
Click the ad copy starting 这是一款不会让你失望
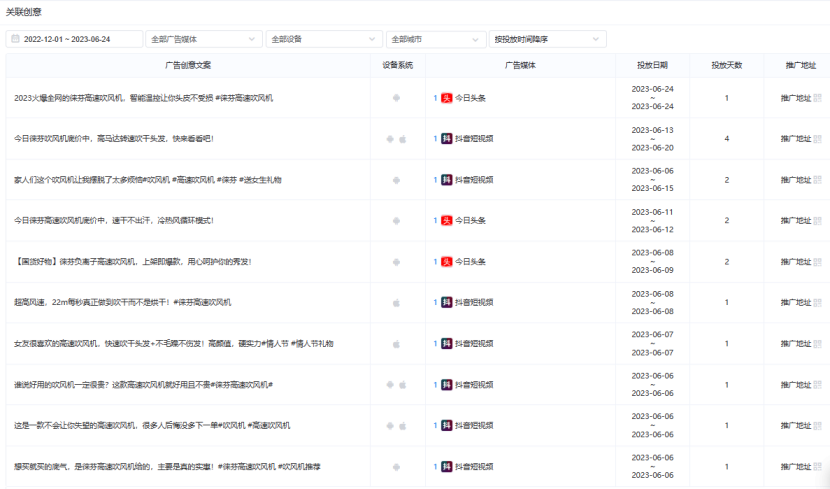click(152, 425)
